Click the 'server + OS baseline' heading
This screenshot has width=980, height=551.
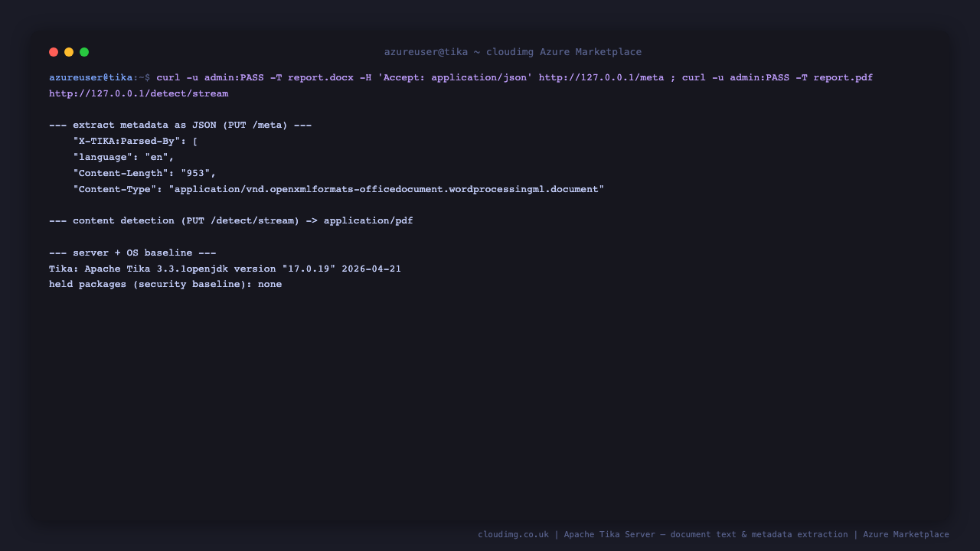[132, 253]
